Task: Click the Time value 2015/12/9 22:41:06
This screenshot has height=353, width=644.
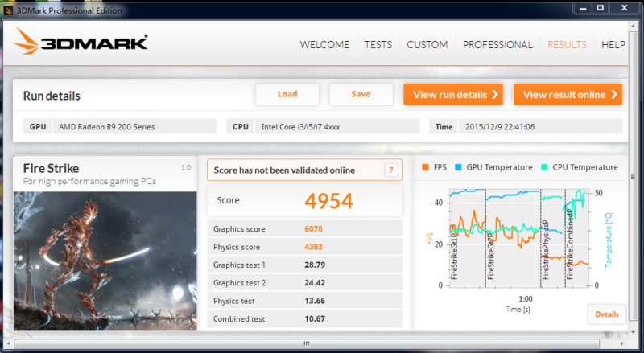Action: 540,127
